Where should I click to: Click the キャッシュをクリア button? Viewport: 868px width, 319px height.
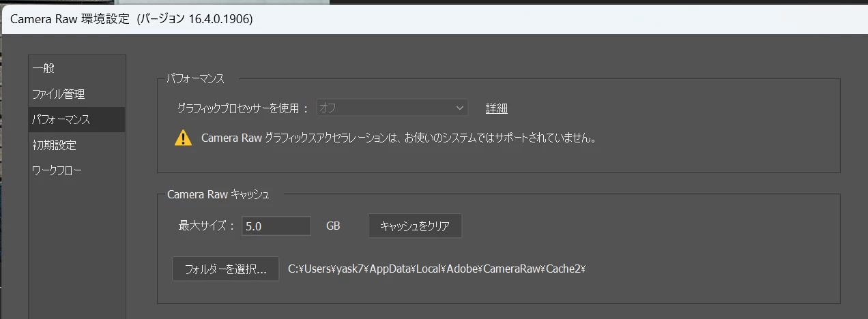(415, 226)
